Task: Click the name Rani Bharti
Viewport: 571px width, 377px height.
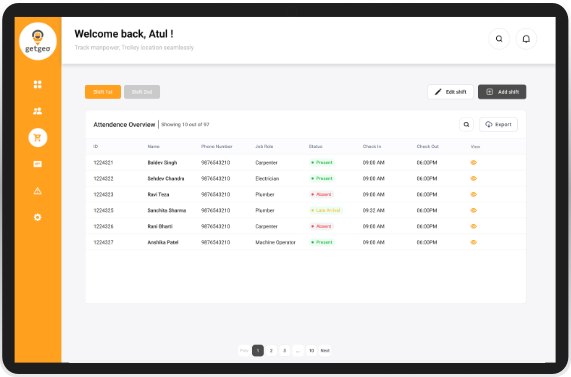Action: [x=160, y=226]
